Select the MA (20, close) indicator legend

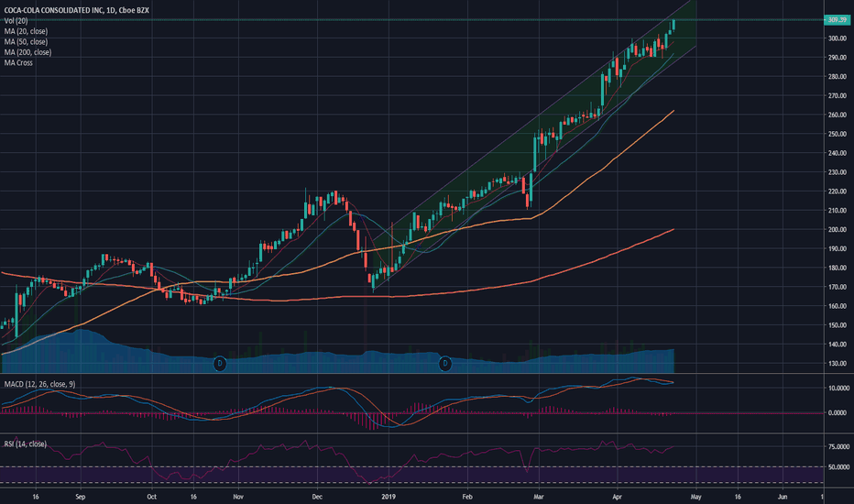pyautogui.click(x=26, y=31)
